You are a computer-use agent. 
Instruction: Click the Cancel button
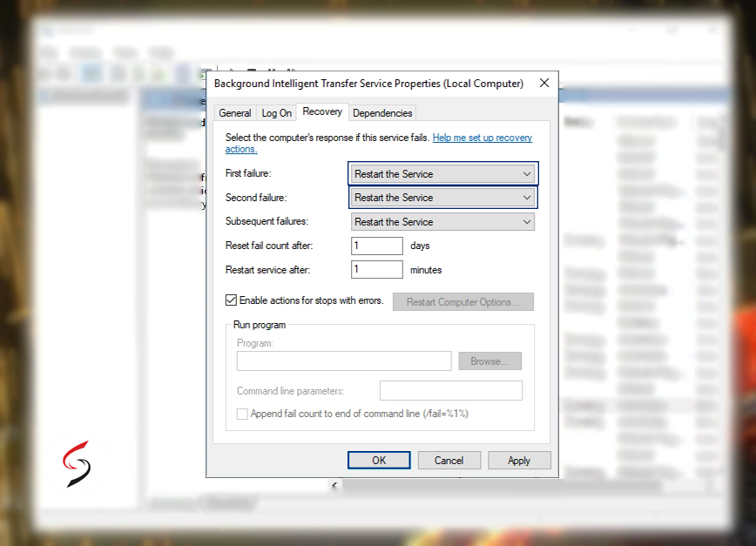tap(449, 460)
